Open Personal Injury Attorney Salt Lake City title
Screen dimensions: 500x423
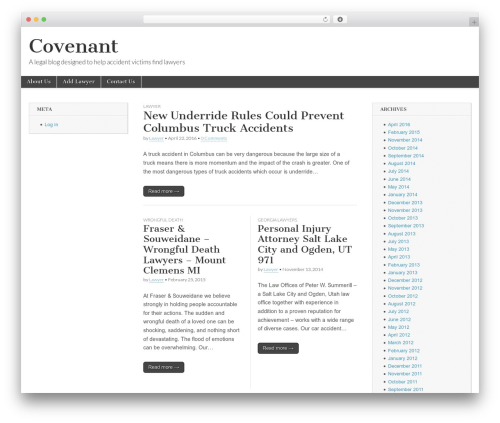pyautogui.click(x=305, y=244)
